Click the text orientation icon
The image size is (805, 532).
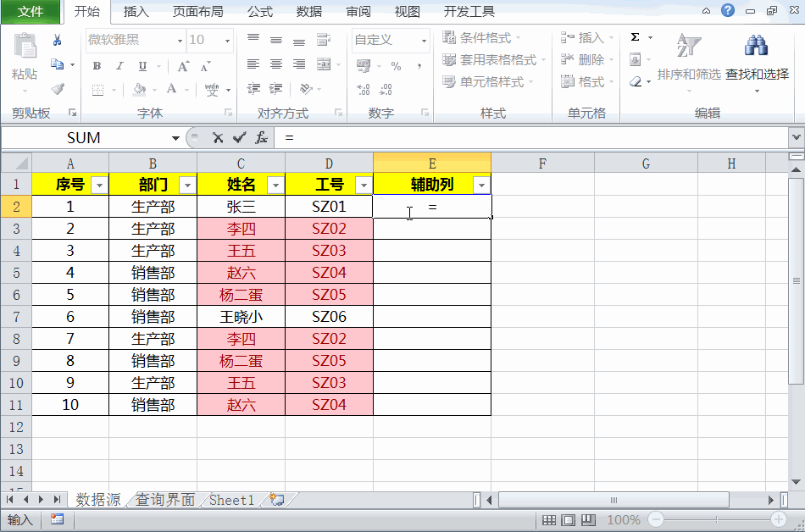click(x=306, y=89)
